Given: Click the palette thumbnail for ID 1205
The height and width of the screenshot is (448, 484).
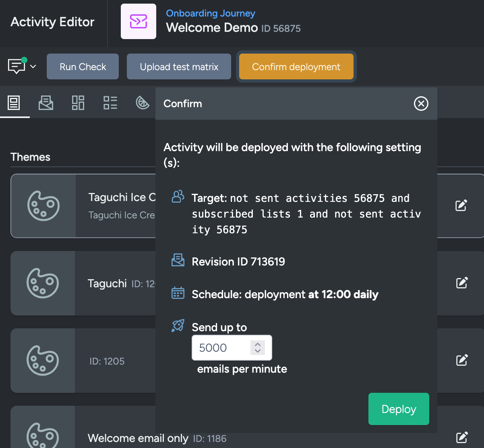Looking at the screenshot, I should [x=43, y=360].
